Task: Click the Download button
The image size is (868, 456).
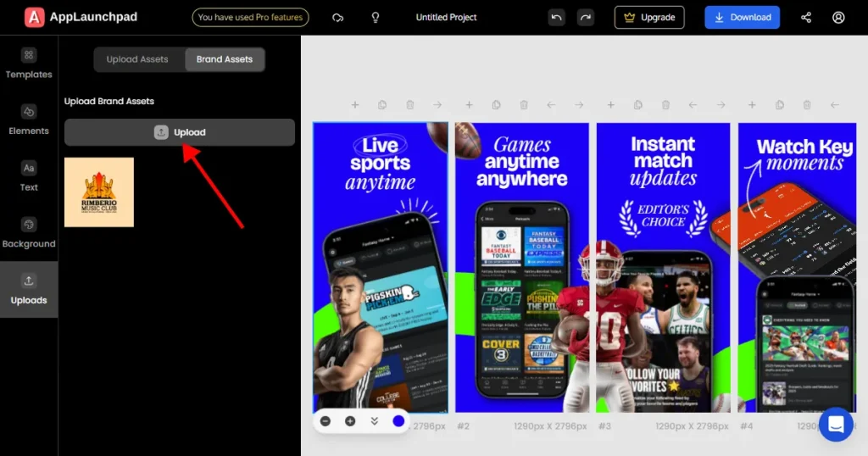Action: coord(742,17)
